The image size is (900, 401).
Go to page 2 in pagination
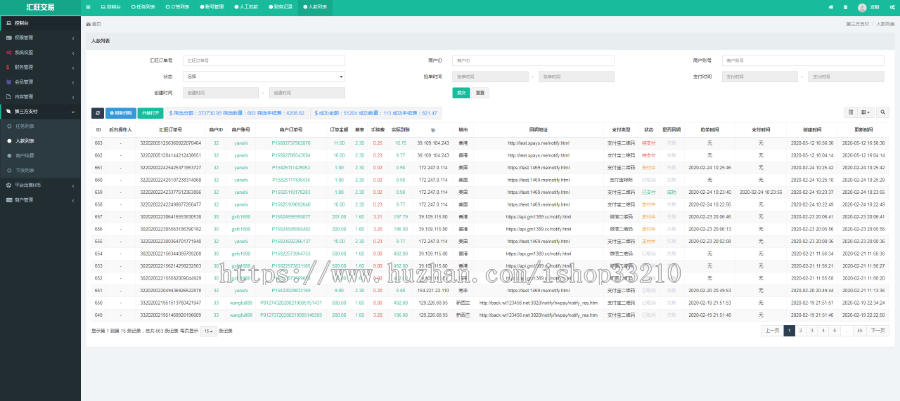(x=802, y=329)
